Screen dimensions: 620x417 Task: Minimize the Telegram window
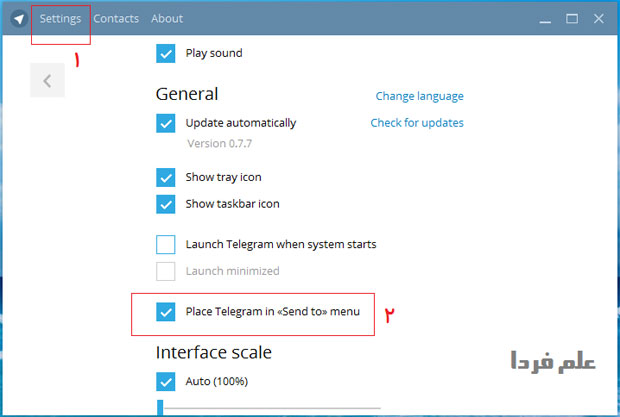pyautogui.click(x=543, y=18)
